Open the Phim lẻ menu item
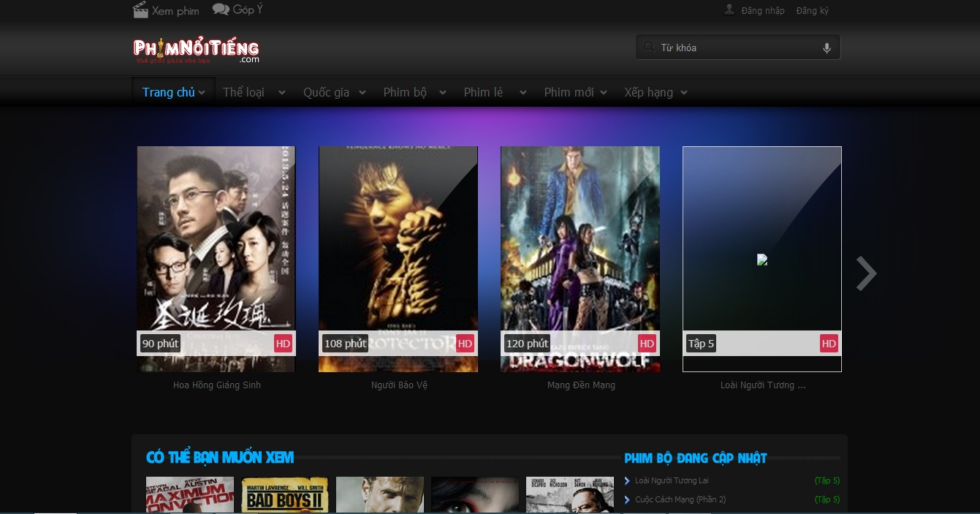The image size is (980, 514). (483, 92)
